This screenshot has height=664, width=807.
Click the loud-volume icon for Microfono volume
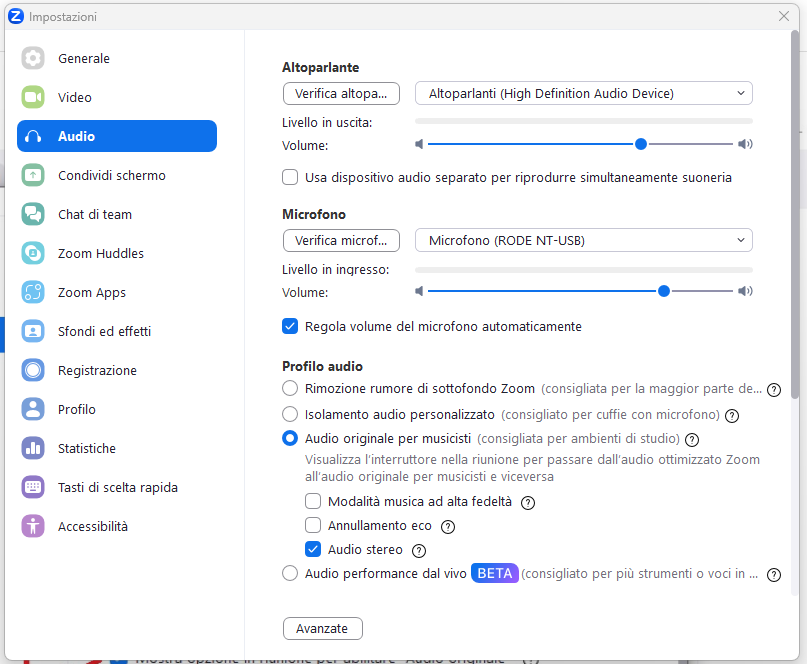point(745,291)
